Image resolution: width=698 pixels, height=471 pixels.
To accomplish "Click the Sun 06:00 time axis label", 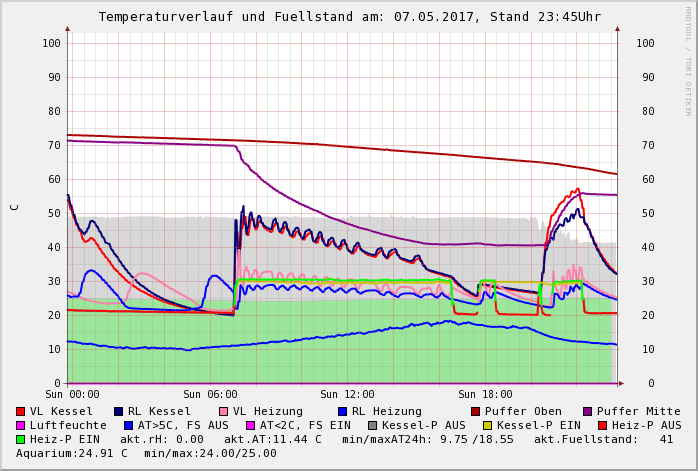I will [209, 395].
